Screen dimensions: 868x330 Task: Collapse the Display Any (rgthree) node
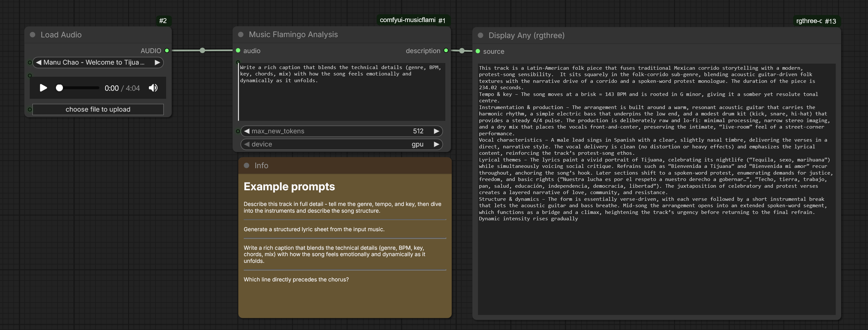pyautogui.click(x=480, y=35)
